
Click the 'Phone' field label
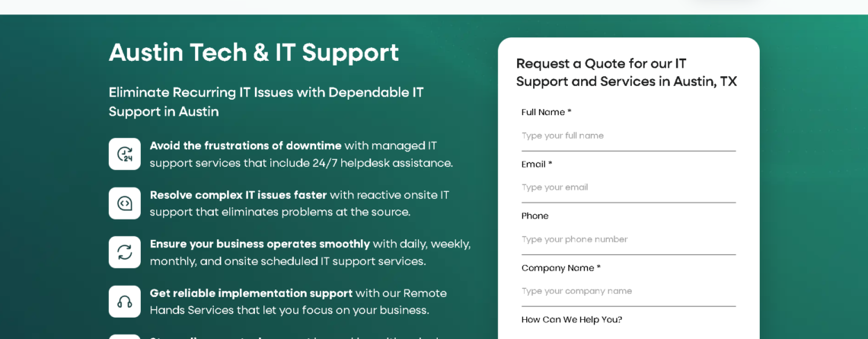535,216
